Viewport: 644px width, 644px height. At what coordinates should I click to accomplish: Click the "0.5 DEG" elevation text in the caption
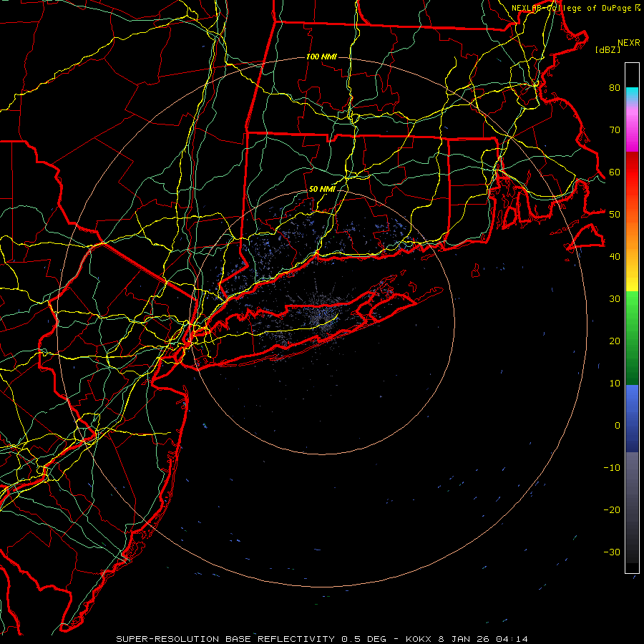[364, 639]
